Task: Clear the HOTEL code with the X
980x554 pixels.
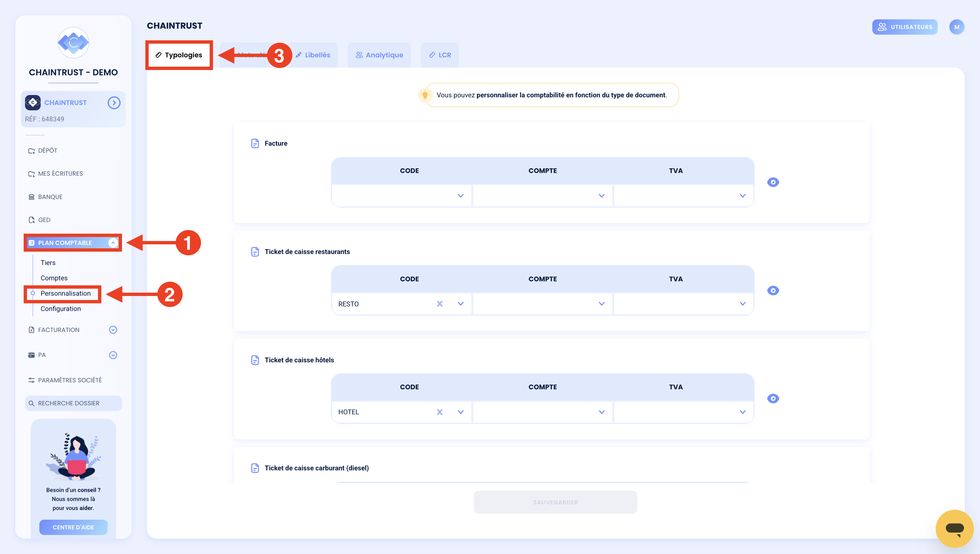Action: pos(439,412)
